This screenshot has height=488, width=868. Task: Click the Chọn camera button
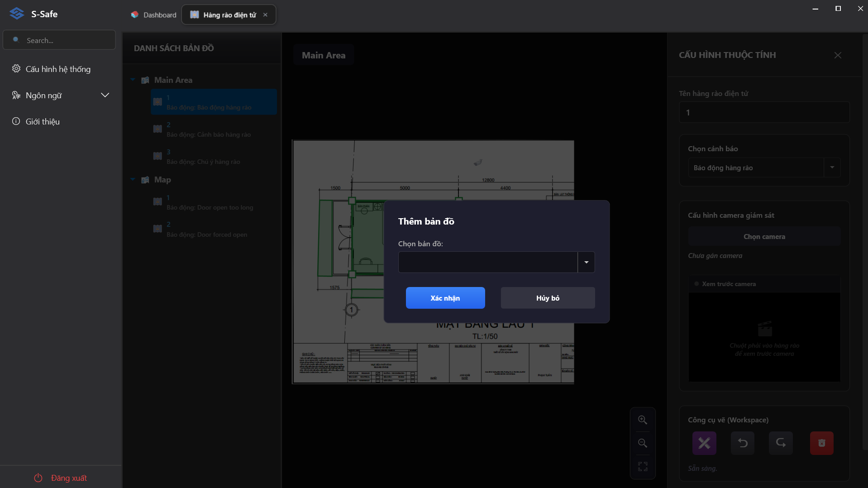[x=764, y=236]
